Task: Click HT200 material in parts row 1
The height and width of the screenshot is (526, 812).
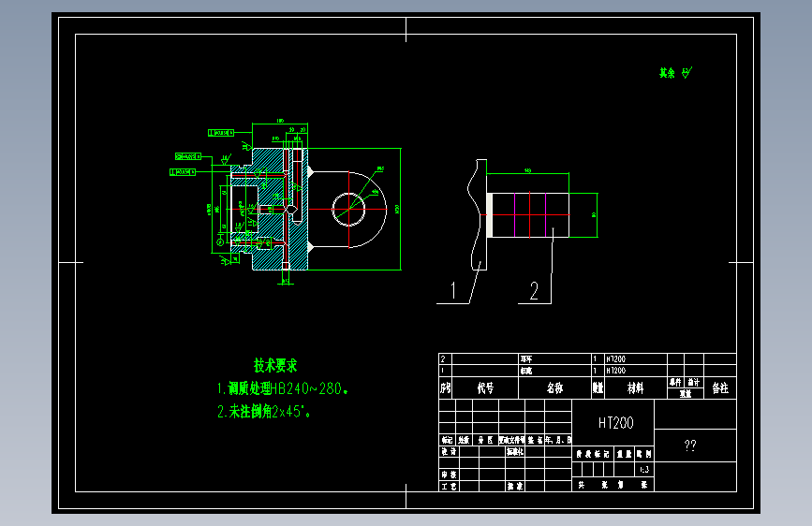Action: coord(615,371)
